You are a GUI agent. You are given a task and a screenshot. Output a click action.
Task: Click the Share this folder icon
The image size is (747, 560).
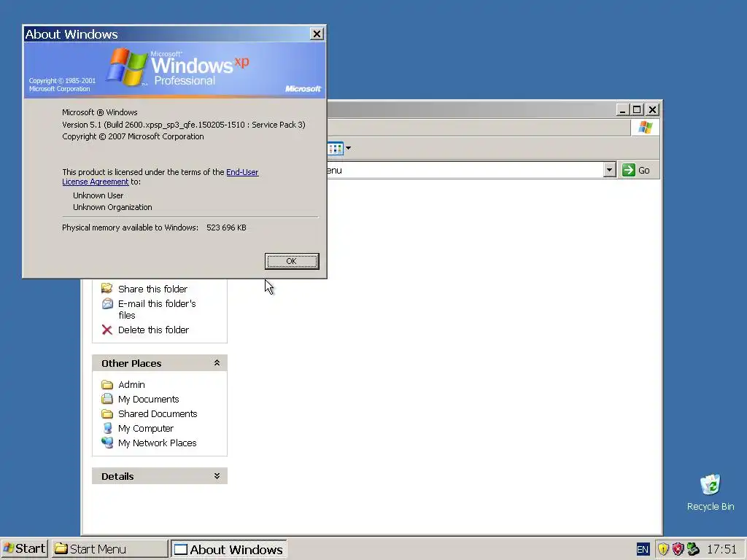point(107,289)
